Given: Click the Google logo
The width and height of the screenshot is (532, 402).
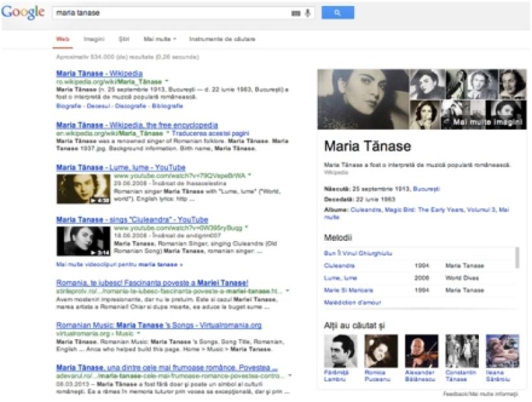Looking at the screenshot, I should [x=23, y=12].
